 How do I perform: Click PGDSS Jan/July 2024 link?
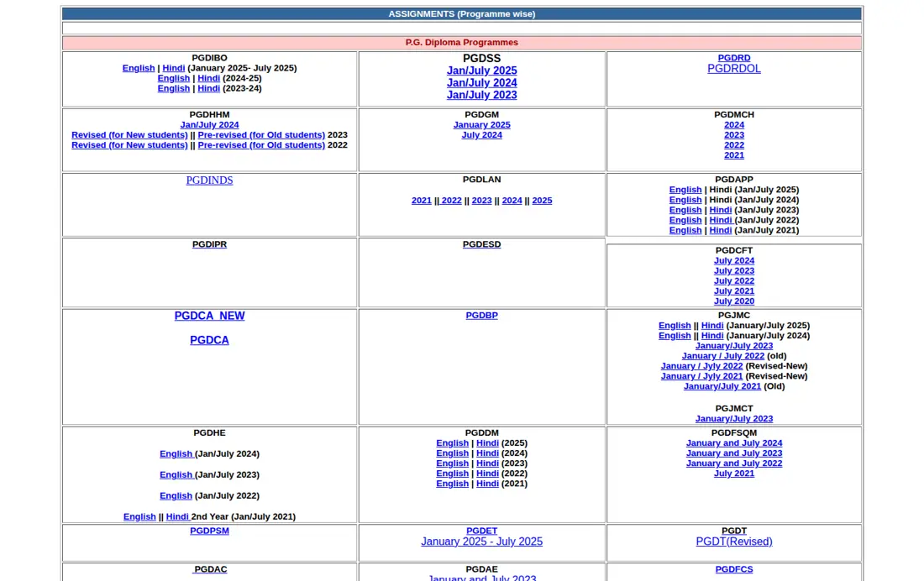(x=481, y=83)
